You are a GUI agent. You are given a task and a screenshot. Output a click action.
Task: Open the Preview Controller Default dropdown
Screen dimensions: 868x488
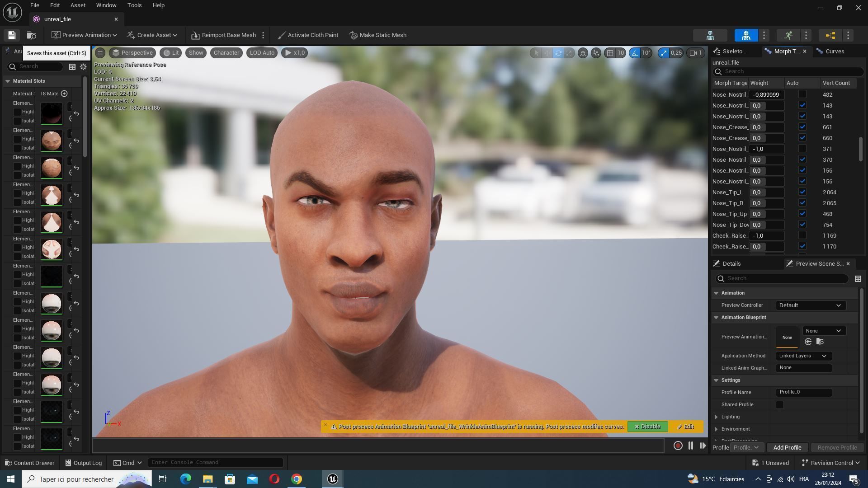click(x=810, y=305)
